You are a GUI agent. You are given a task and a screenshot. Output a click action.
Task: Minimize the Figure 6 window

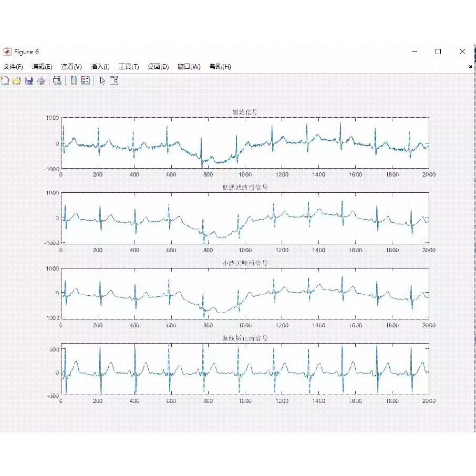415,51
